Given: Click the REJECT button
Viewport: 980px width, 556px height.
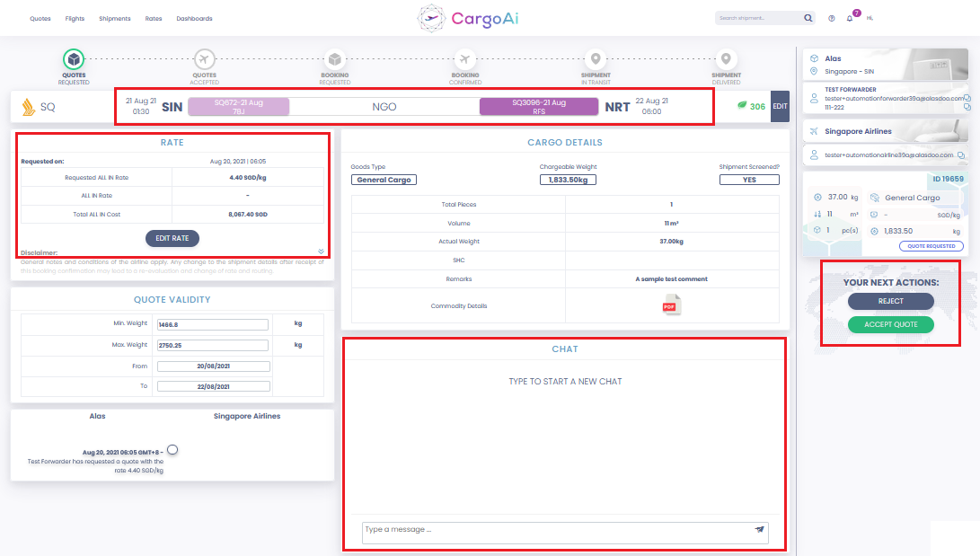Looking at the screenshot, I should [891, 301].
